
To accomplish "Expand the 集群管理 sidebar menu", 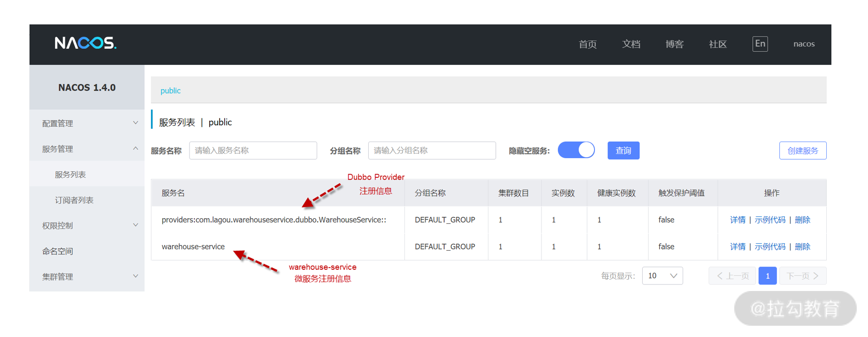I will [x=87, y=276].
